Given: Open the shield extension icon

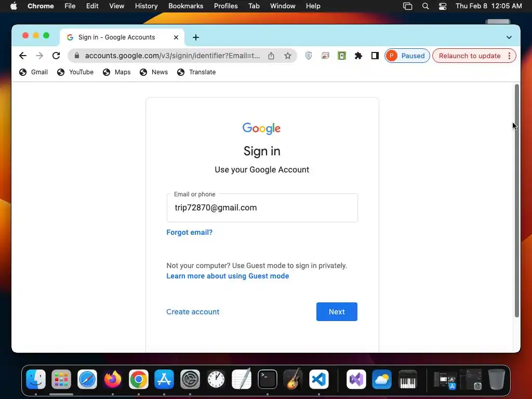Looking at the screenshot, I should [309, 56].
